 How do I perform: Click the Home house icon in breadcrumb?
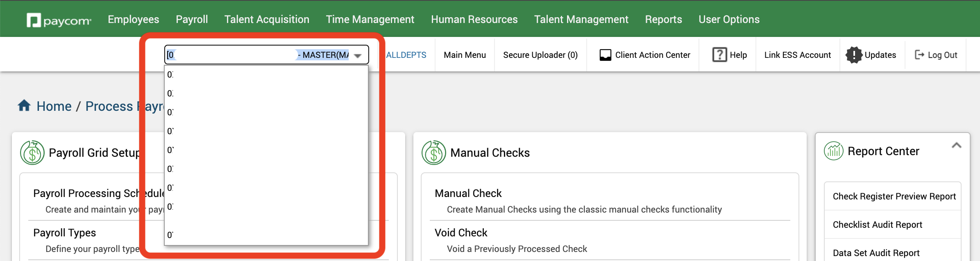(24, 105)
